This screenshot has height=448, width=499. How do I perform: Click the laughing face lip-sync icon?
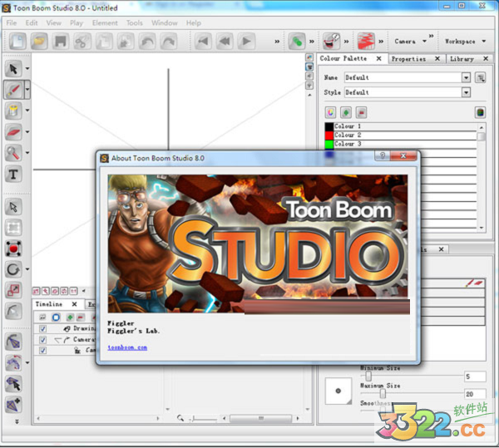coord(332,41)
